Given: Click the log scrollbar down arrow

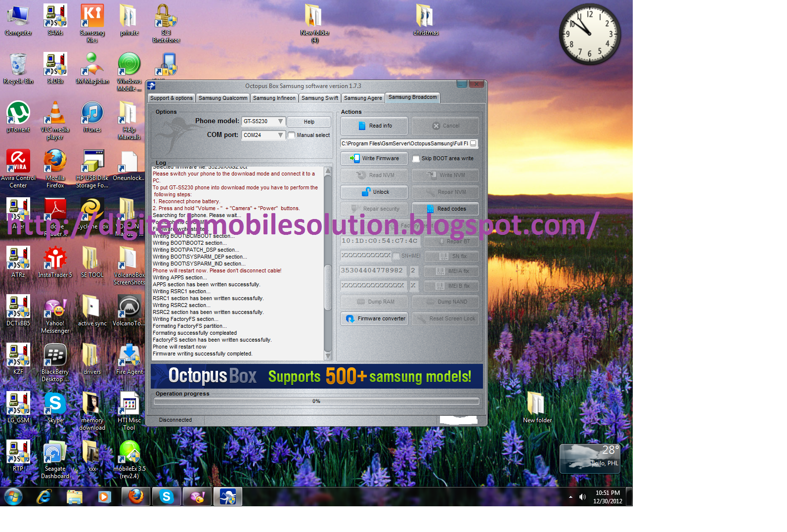Looking at the screenshot, I should click(328, 356).
